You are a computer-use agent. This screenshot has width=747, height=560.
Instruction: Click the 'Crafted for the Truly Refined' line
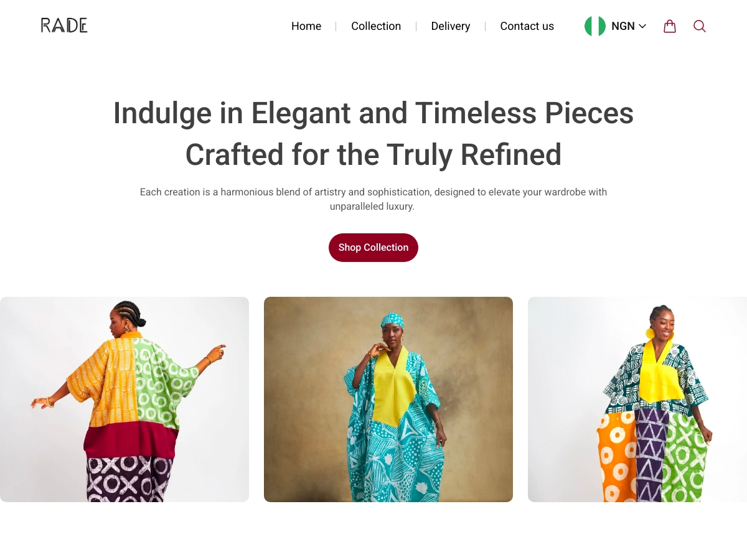click(x=374, y=155)
